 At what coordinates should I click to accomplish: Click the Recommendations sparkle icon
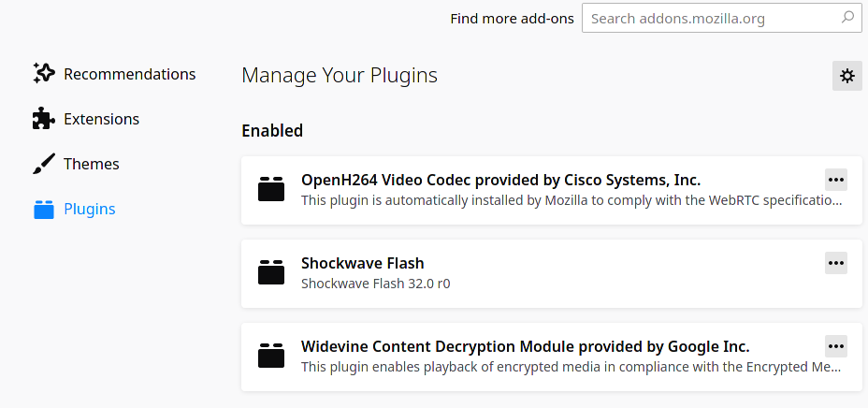[44, 73]
